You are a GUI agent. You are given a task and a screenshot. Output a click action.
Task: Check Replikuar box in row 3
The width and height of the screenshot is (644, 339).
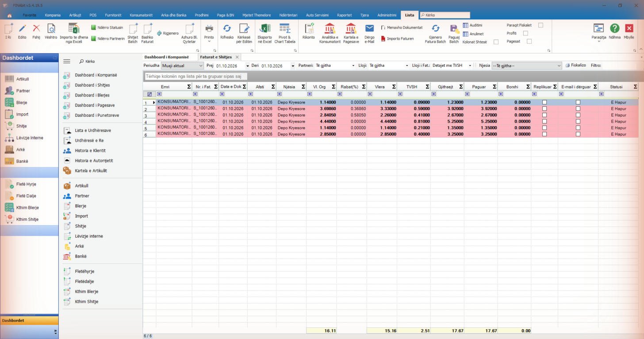544,115
